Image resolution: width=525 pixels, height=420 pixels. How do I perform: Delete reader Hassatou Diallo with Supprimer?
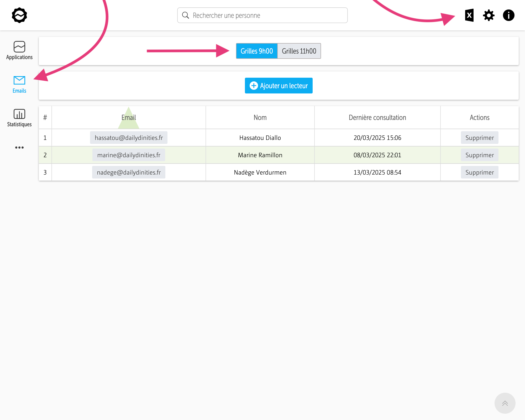pos(479,138)
